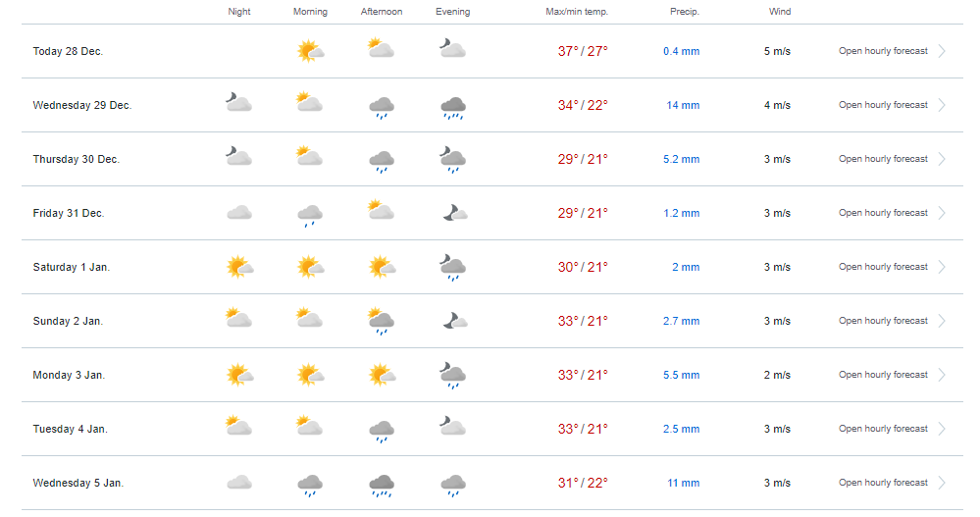
Task: Click the Sunday 2 Jan. date label
Action: 68,321
